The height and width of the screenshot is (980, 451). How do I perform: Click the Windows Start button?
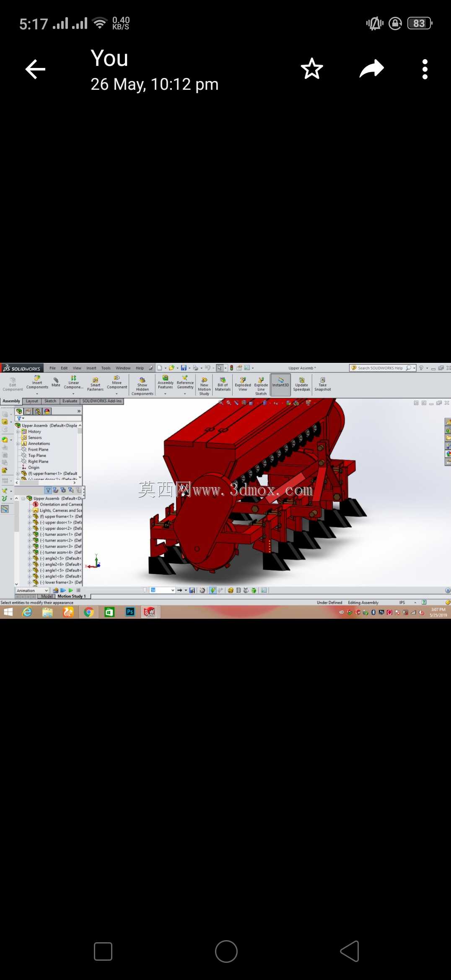point(8,612)
